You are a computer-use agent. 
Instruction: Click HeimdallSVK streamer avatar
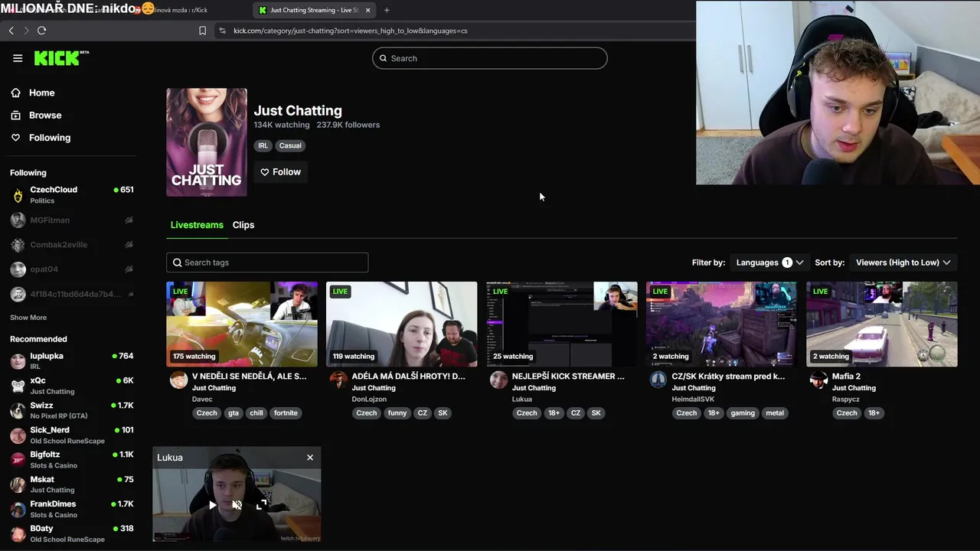coord(658,380)
